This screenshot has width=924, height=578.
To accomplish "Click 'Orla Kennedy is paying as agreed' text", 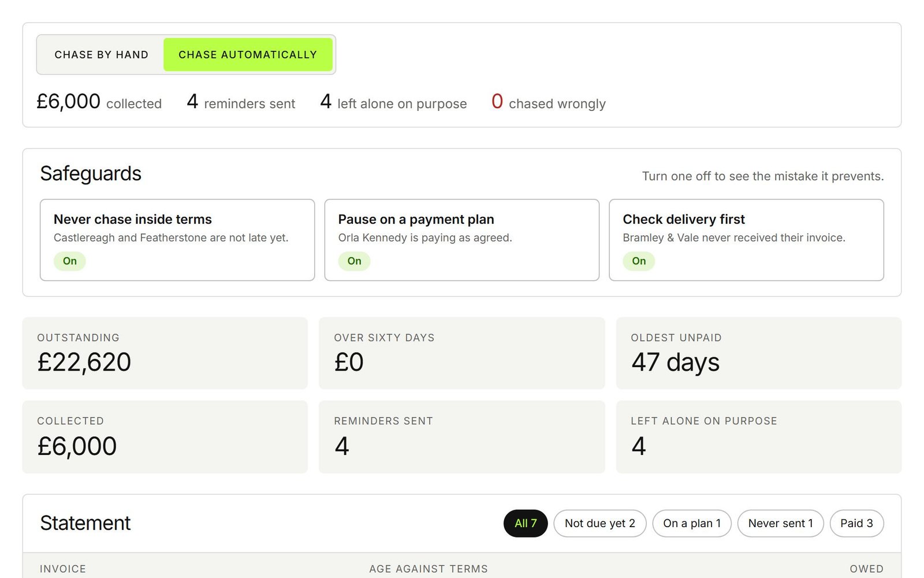I will click(425, 238).
